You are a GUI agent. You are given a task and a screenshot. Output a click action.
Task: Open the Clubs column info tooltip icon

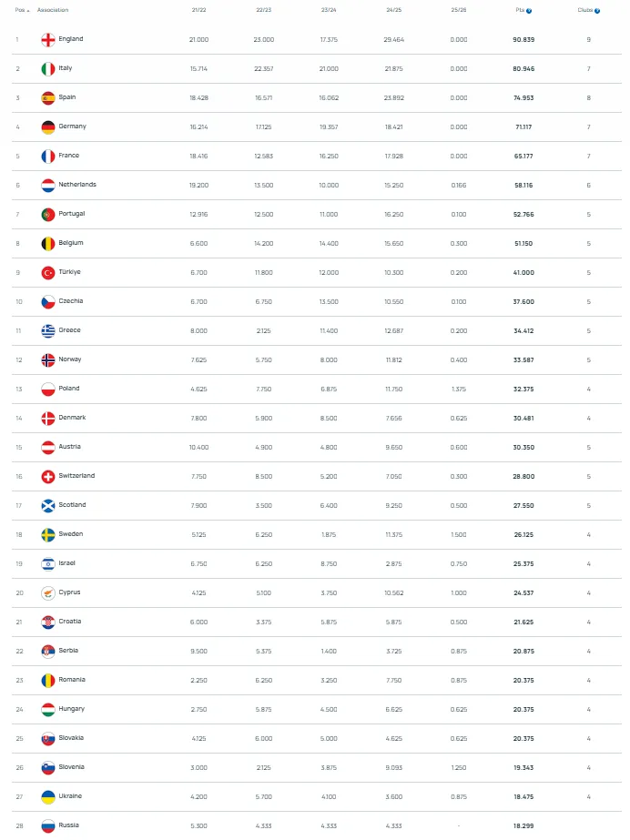click(597, 11)
